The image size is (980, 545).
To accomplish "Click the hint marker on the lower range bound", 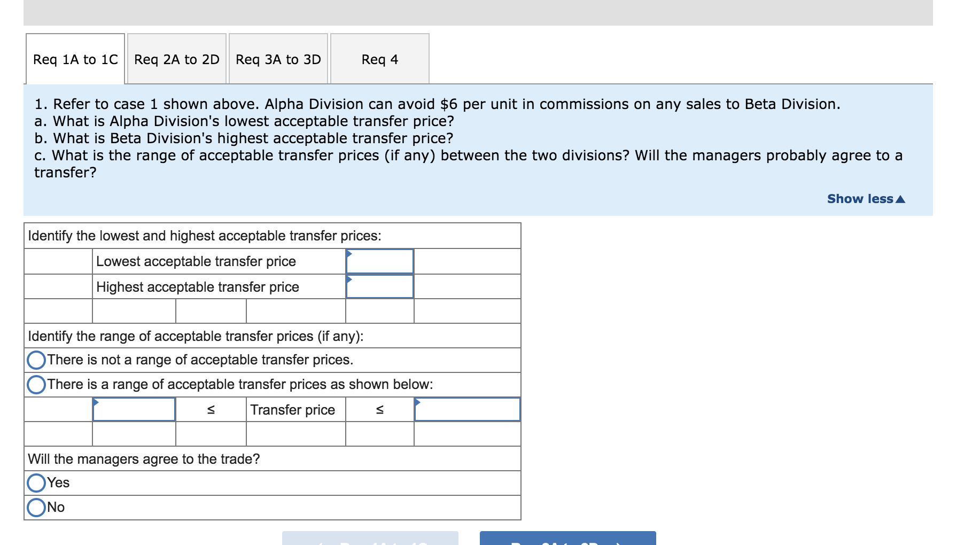I will point(95,401).
